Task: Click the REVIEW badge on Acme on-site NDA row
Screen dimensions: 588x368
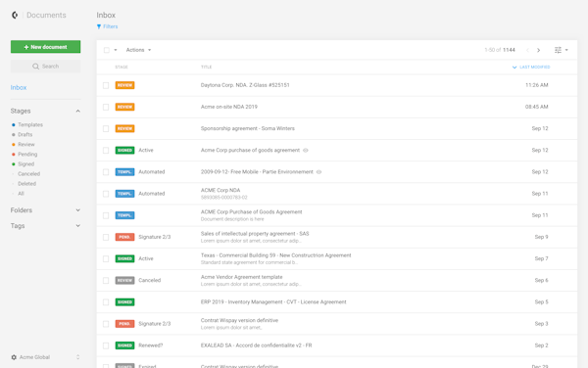Action: pos(124,107)
